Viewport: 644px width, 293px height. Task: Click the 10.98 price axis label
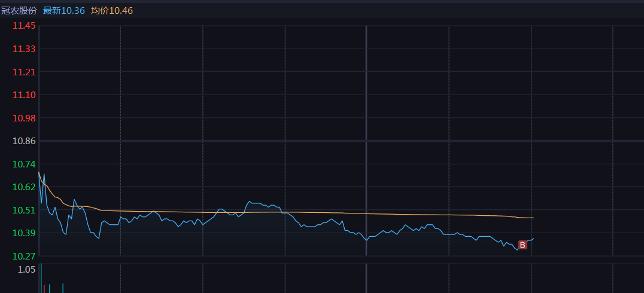coord(24,118)
